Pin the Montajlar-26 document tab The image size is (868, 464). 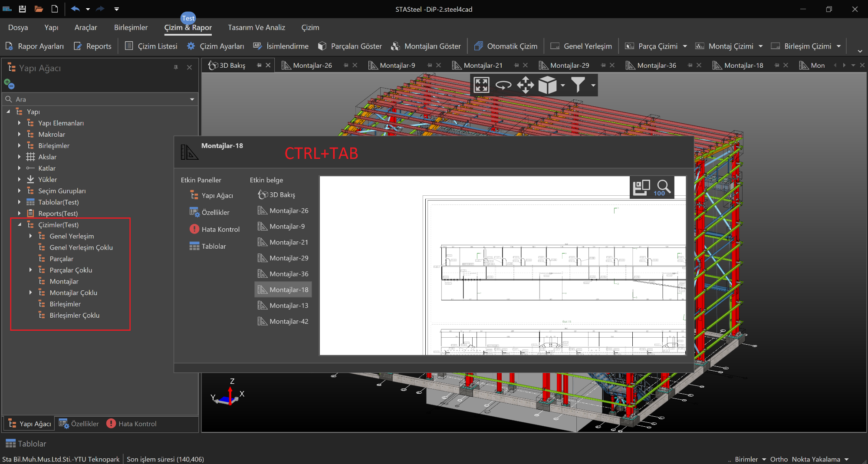coord(346,65)
